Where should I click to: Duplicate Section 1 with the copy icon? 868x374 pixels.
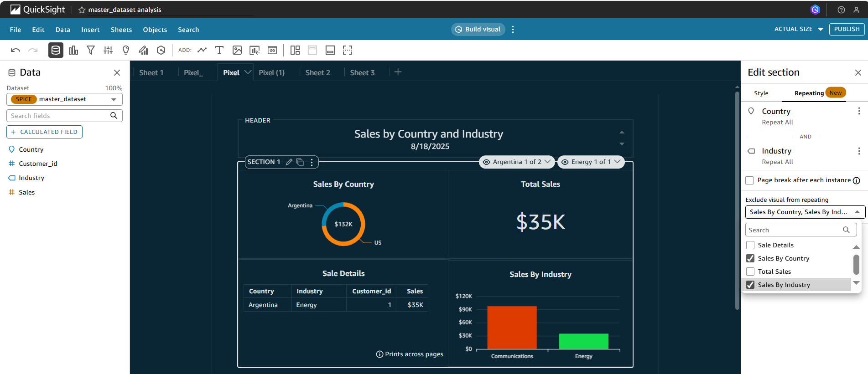pos(300,162)
